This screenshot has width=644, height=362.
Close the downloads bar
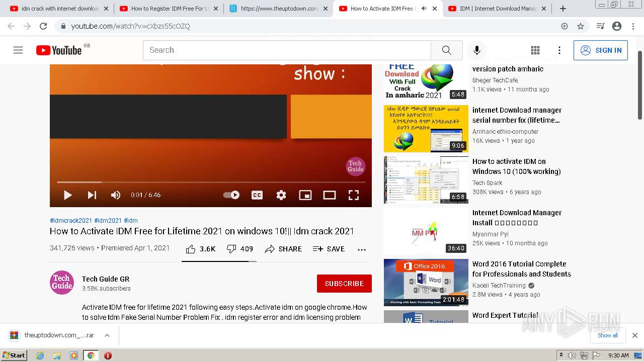635,335
